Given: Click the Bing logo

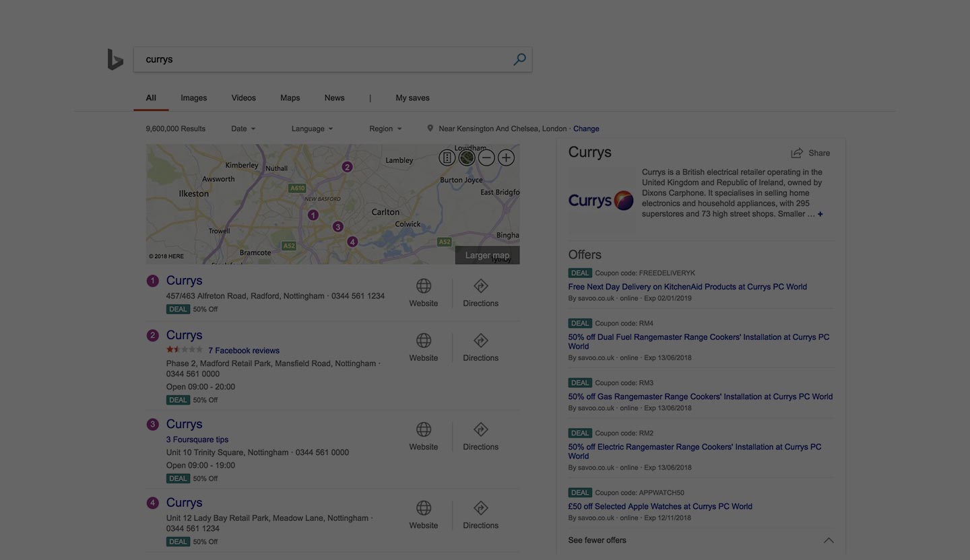Looking at the screenshot, I should coord(115,59).
